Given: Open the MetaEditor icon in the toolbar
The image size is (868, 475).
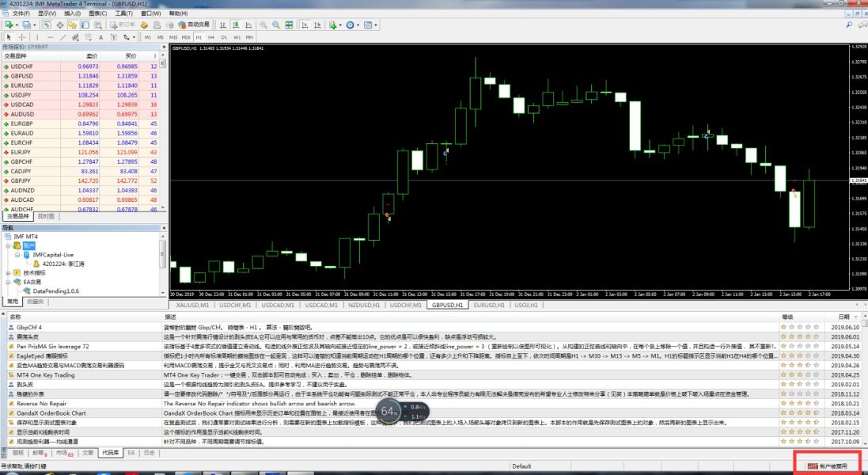Looking at the screenshot, I should coord(144,25).
